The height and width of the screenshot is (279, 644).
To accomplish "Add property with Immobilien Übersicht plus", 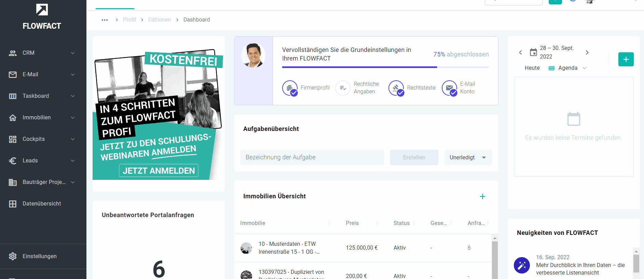I will tap(482, 197).
